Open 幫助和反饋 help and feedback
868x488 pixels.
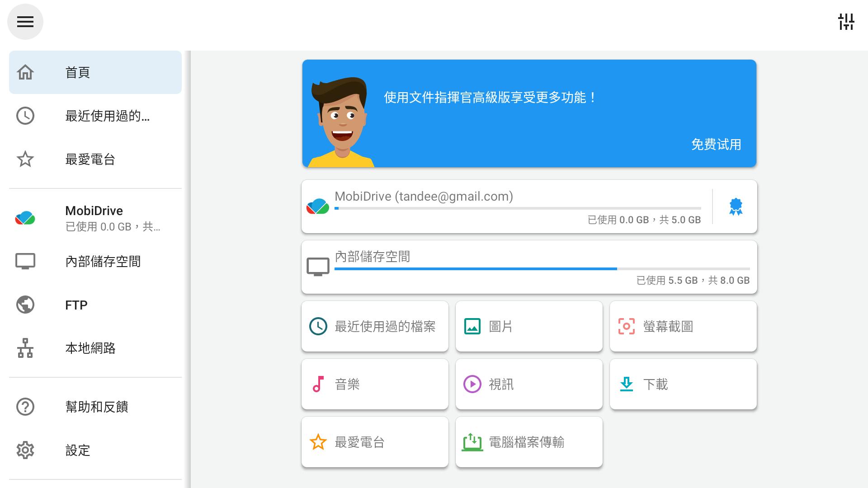click(95, 407)
